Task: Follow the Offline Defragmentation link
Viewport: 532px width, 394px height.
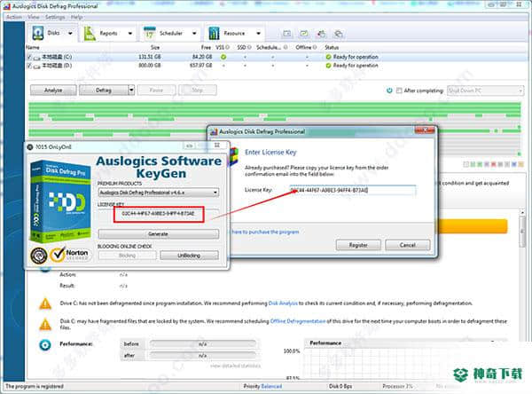Action: coord(298,321)
